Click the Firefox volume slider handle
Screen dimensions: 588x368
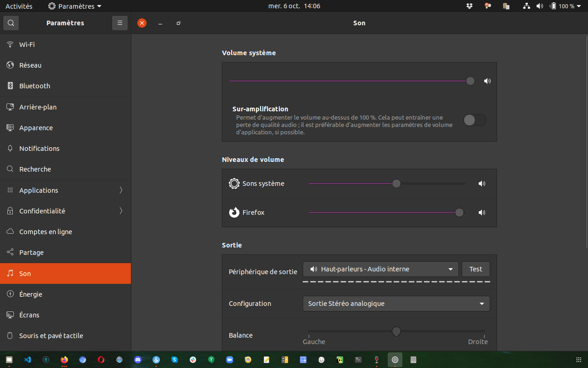pos(459,213)
